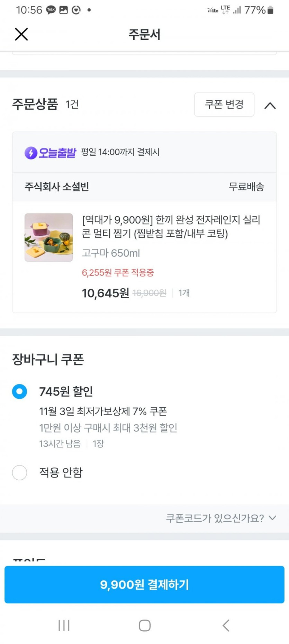Tap the 주문서 page title
289x644 pixels.
click(144, 34)
